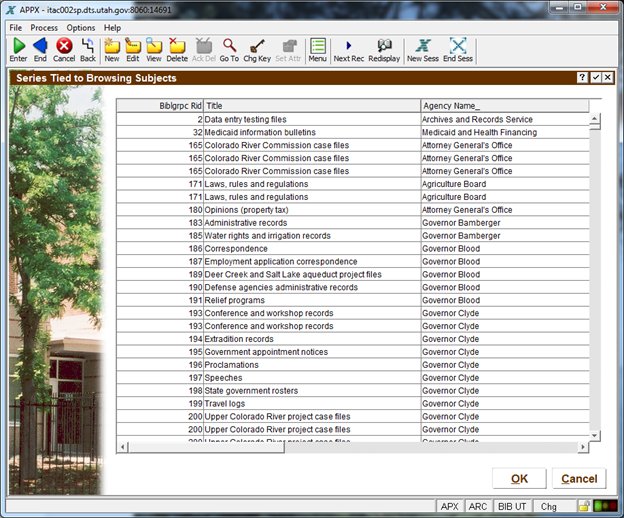Click the Cancel button at bottom right
Viewport: 624px width, 518px height.
tap(579, 479)
